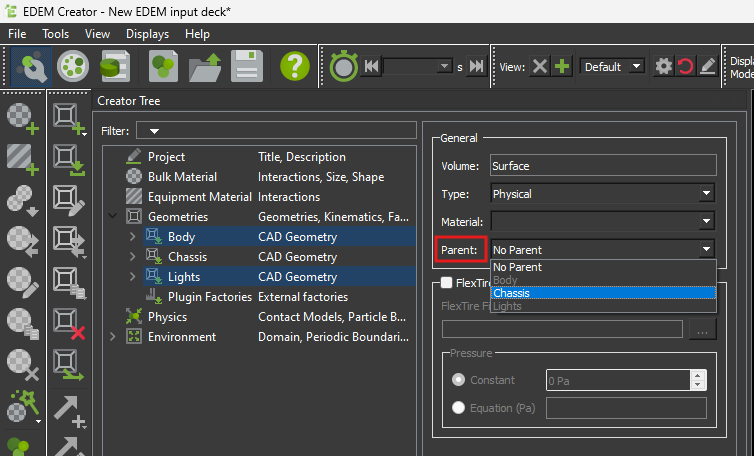Click the FlexTire file browse button
754x456 pixels.
pyautogui.click(x=702, y=329)
